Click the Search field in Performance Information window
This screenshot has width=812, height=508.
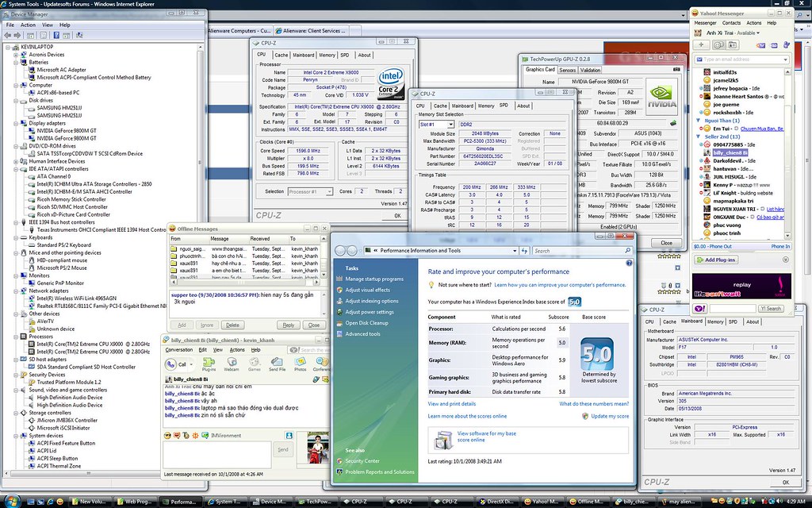point(583,250)
